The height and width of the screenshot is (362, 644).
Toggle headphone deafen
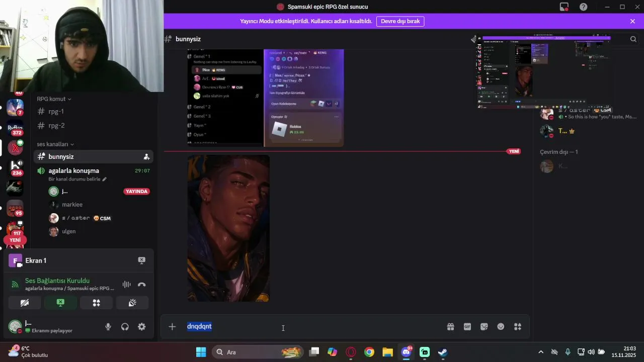[x=125, y=327]
